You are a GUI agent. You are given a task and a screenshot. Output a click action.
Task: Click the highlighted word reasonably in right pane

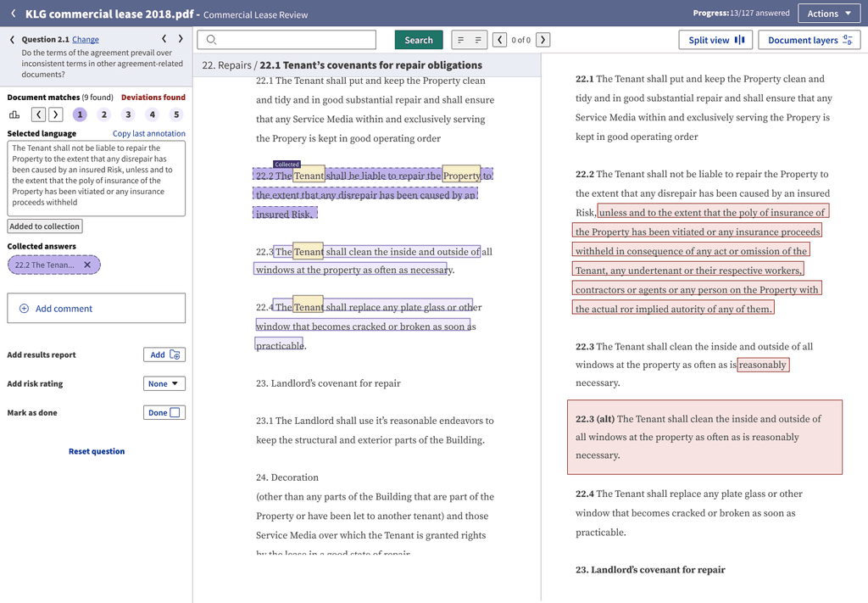pyautogui.click(x=762, y=365)
